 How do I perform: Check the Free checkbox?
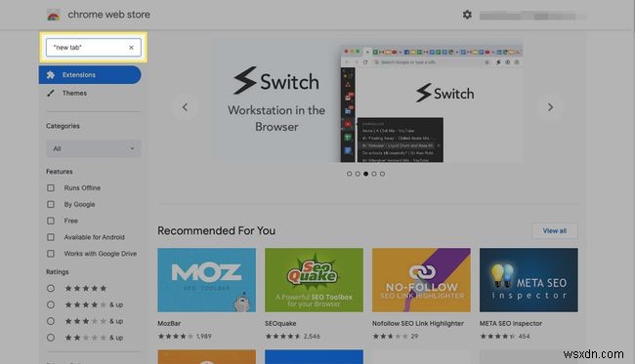(x=51, y=221)
